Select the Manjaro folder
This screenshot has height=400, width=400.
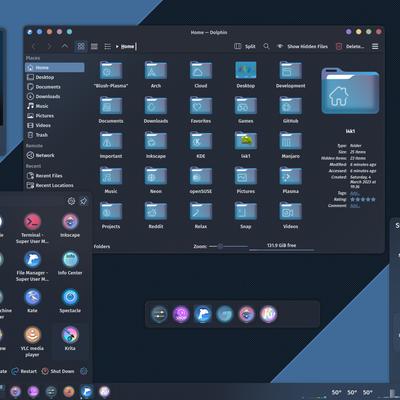290,144
